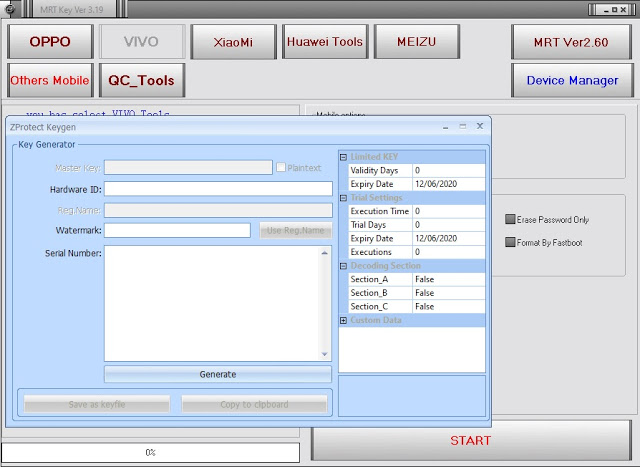This screenshot has width=640, height=467.
Task: Launch MRT Ver2.60
Action: pyautogui.click(x=571, y=42)
